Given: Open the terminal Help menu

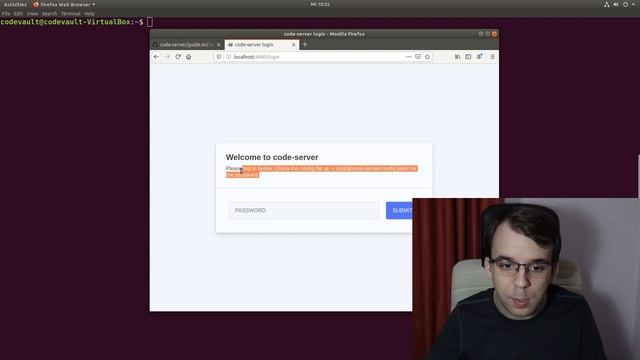Looking at the screenshot, I should tap(89, 13).
